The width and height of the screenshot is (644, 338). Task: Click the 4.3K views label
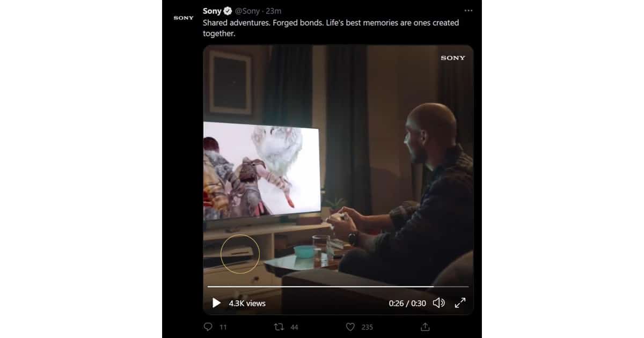coord(247,303)
